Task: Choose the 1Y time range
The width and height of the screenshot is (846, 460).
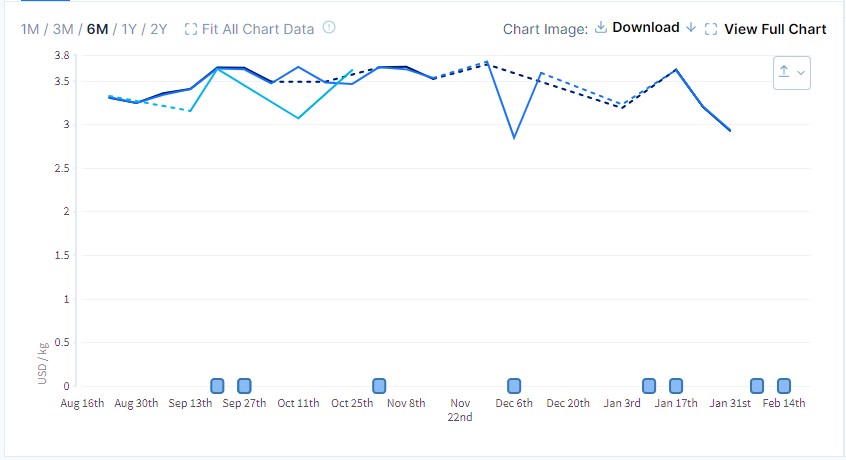Action: 129,29
